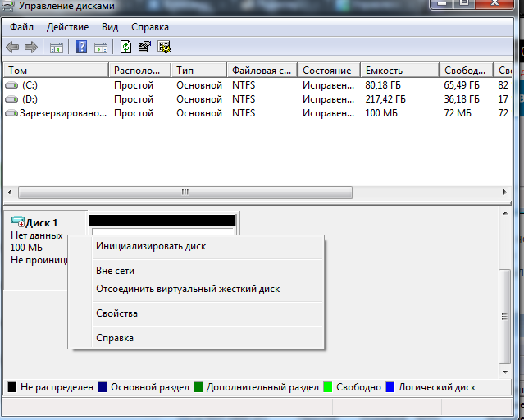Click the show/hide action pane icon
The height and width of the screenshot is (420, 524).
coord(101,47)
